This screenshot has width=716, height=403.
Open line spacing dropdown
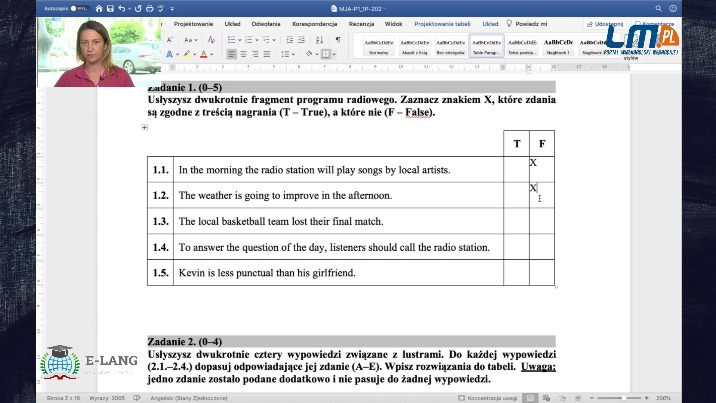tap(287, 54)
